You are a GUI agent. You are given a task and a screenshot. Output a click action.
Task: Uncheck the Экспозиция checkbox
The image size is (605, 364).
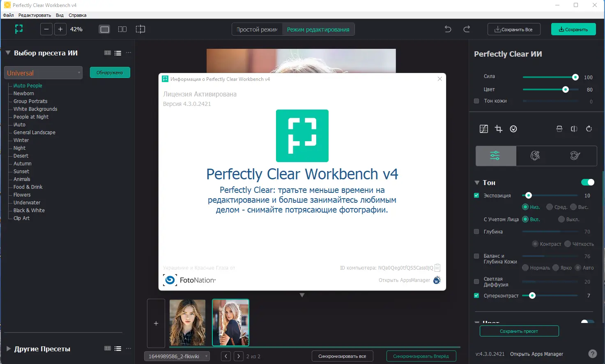click(476, 195)
